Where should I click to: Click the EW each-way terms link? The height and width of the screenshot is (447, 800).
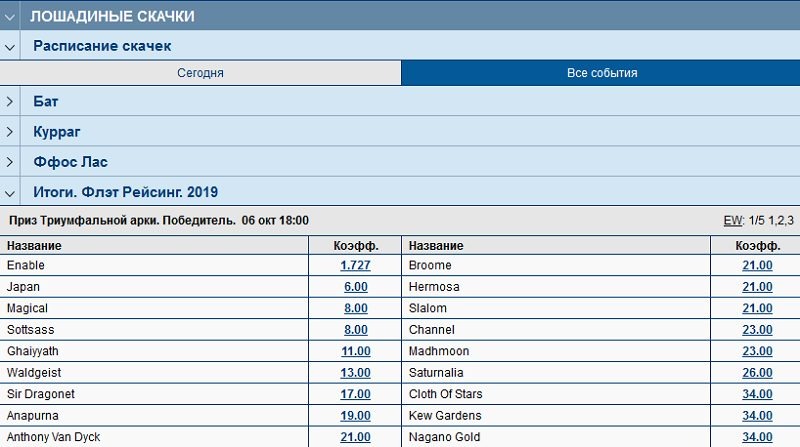pyautogui.click(x=733, y=220)
